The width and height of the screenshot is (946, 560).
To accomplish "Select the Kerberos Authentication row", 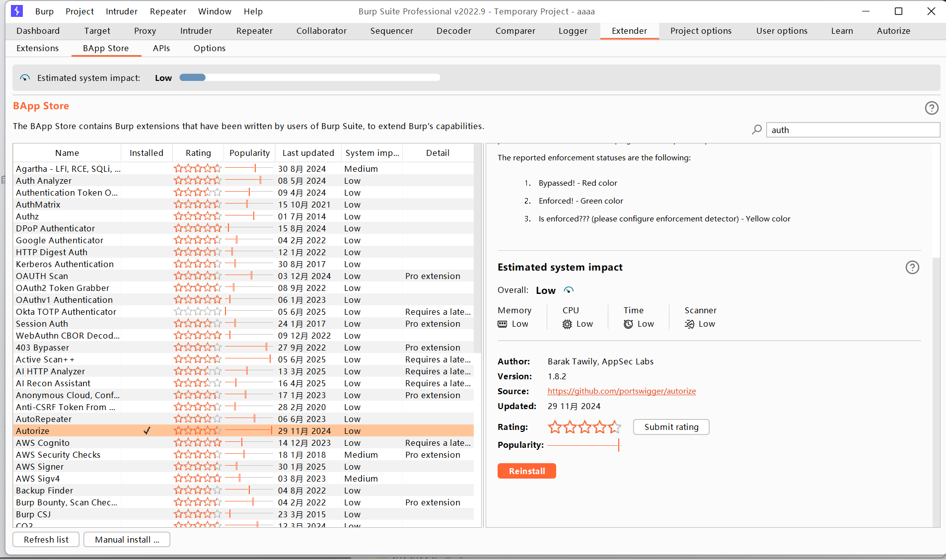I will point(243,264).
